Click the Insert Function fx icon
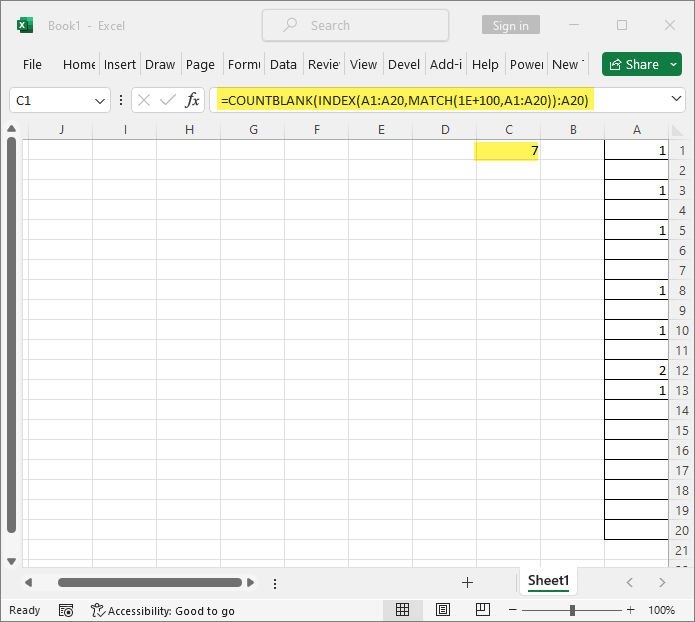695x622 pixels. pos(192,100)
